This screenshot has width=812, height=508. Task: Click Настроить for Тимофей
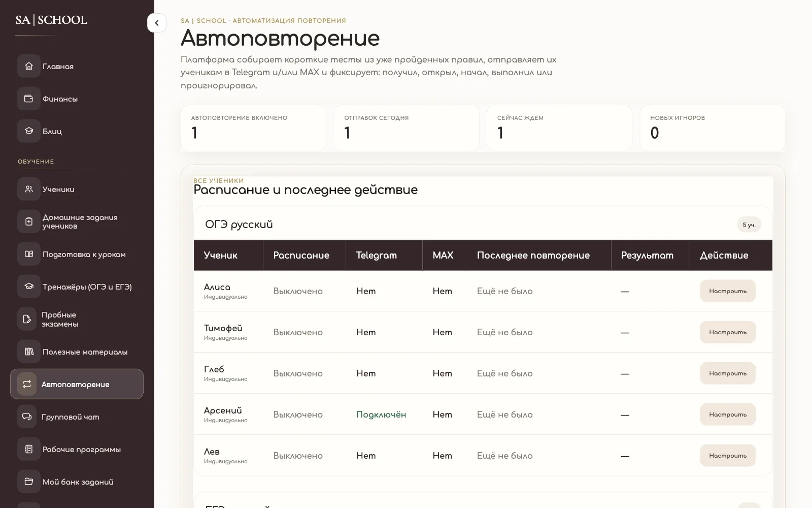pyautogui.click(x=728, y=332)
